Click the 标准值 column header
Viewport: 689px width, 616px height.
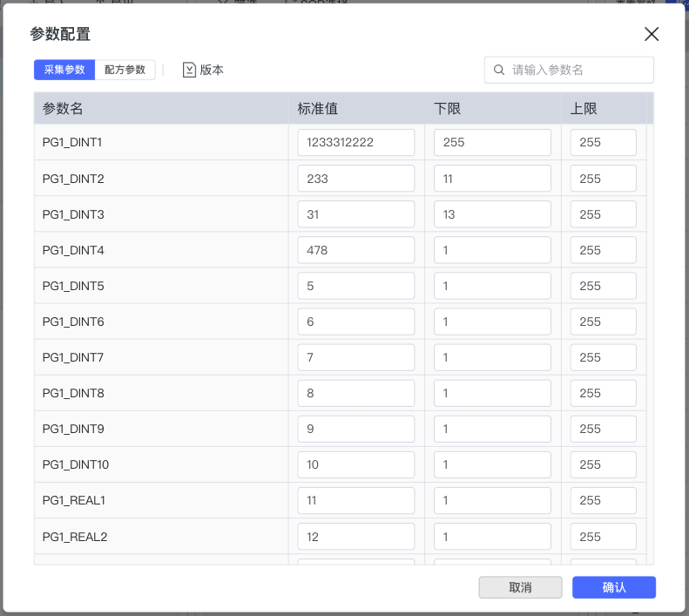[x=318, y=109]
